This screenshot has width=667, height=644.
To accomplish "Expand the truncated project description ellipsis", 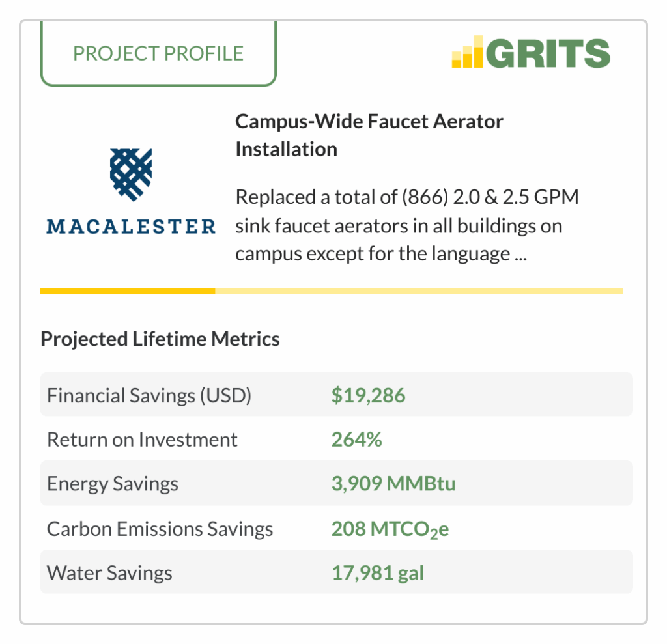I will (x=520, y=254).
